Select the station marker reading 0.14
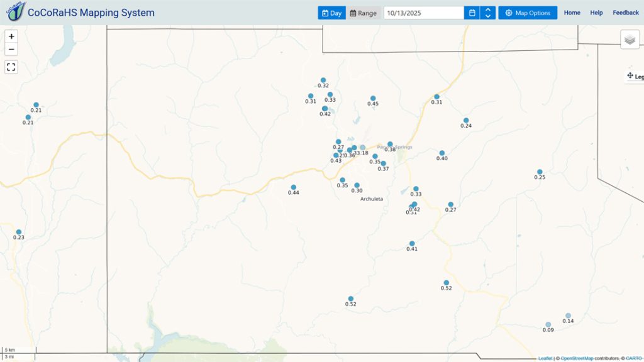The width and height of the screenshot is (644, 362). (x=568, y=315)
